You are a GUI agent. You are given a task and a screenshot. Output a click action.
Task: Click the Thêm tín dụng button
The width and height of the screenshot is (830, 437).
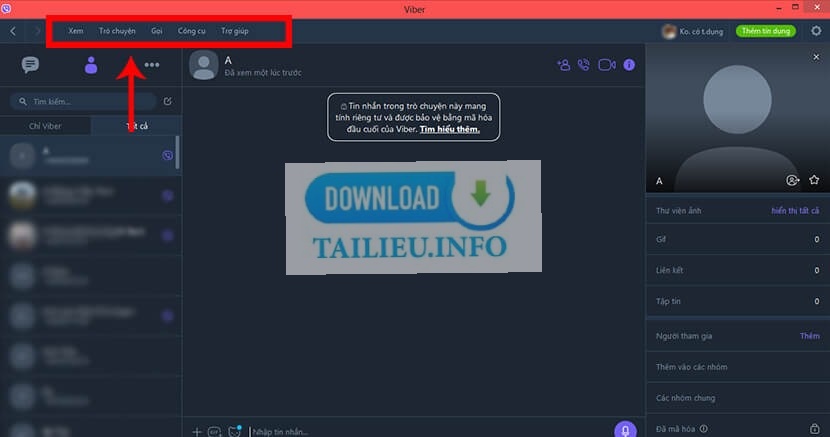coord(765,31)
